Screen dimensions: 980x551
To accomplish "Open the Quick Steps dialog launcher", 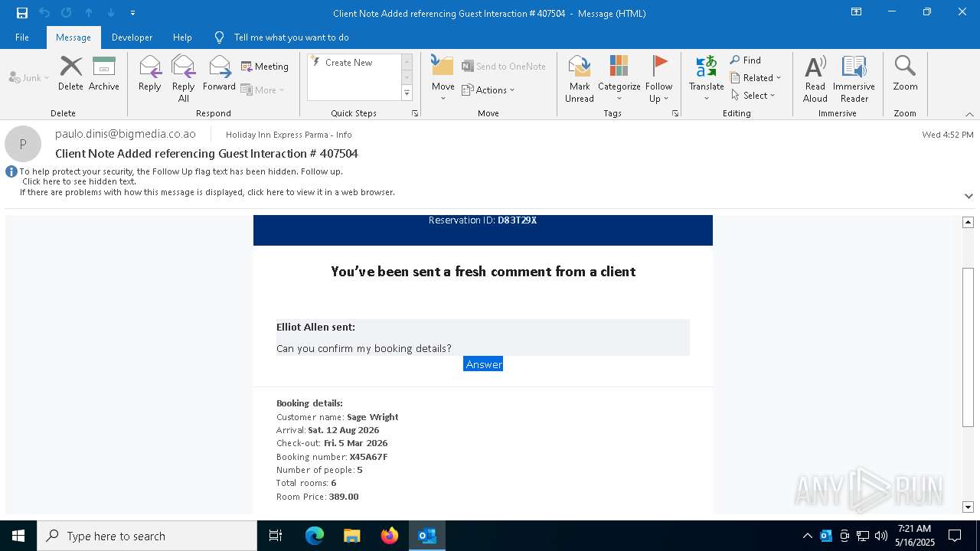I will pos(415,113).
